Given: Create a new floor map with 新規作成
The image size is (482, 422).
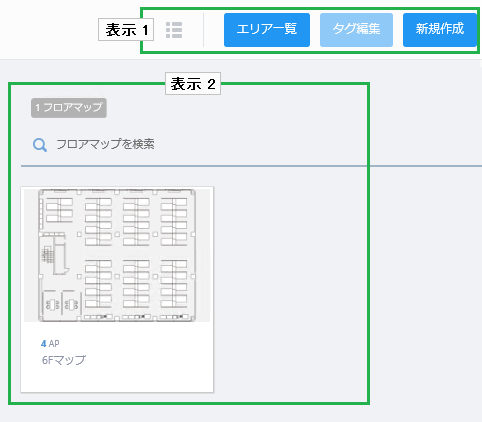Looking at the screenshot, I should click(440, 30).
